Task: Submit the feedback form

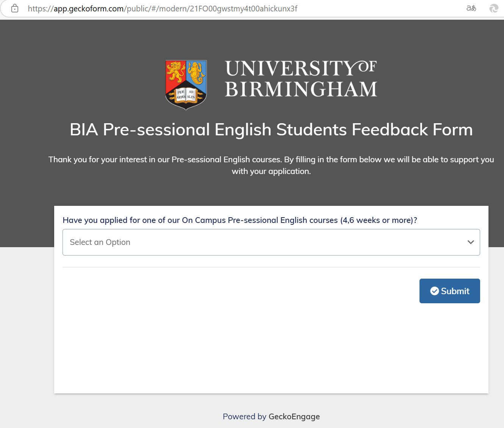Action: 449,291
